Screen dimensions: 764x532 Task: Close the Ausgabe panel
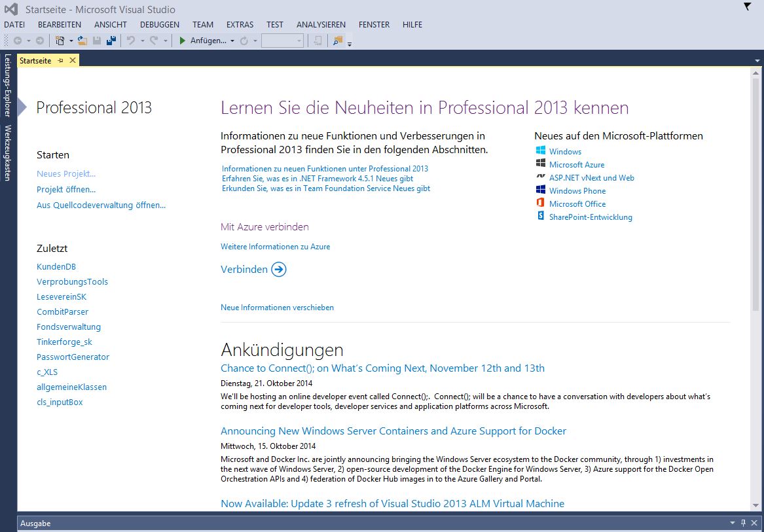coord(754,523)
